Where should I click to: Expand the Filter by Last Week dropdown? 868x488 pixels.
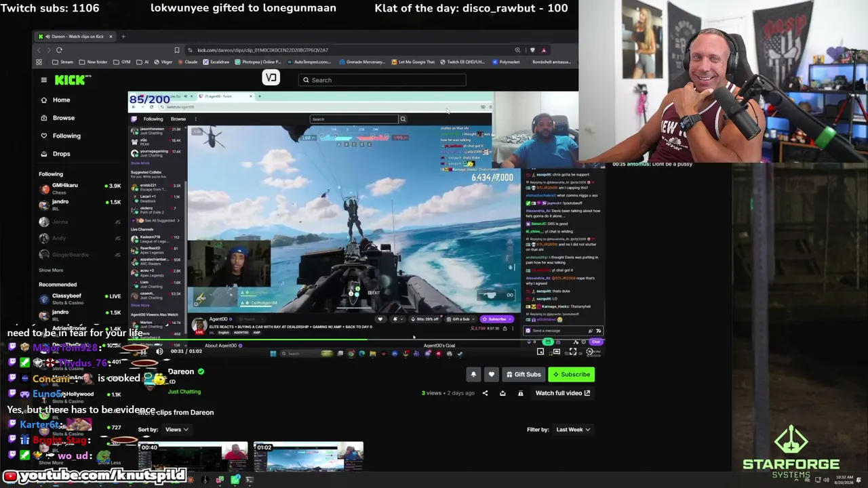[573, 430]
